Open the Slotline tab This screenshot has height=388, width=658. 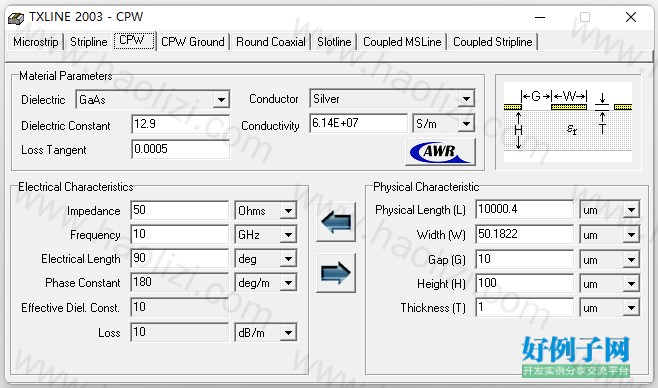tap(334, 42)
